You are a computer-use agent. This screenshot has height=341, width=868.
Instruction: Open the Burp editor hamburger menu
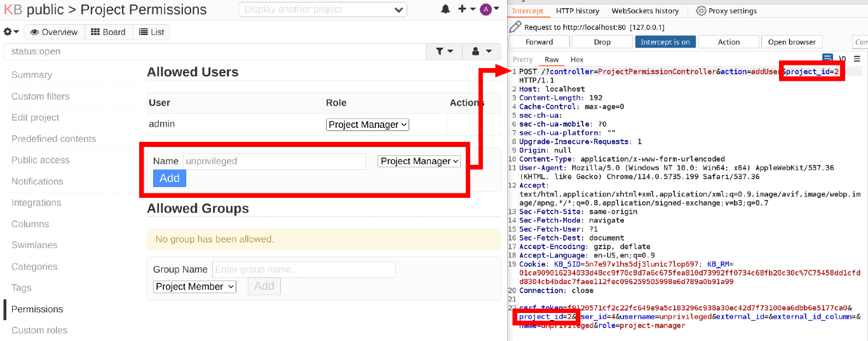[857, 59]
